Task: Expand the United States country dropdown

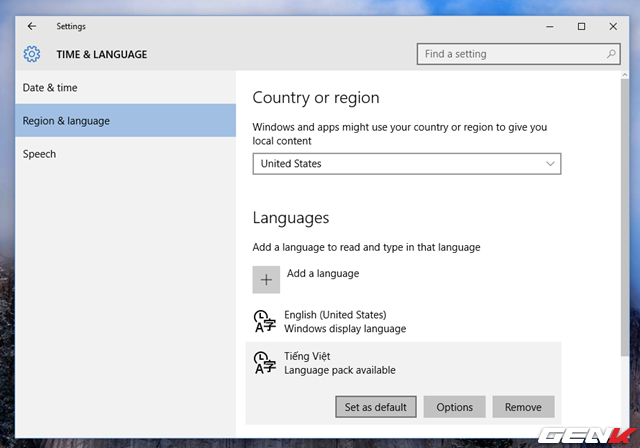Action: 407,164
